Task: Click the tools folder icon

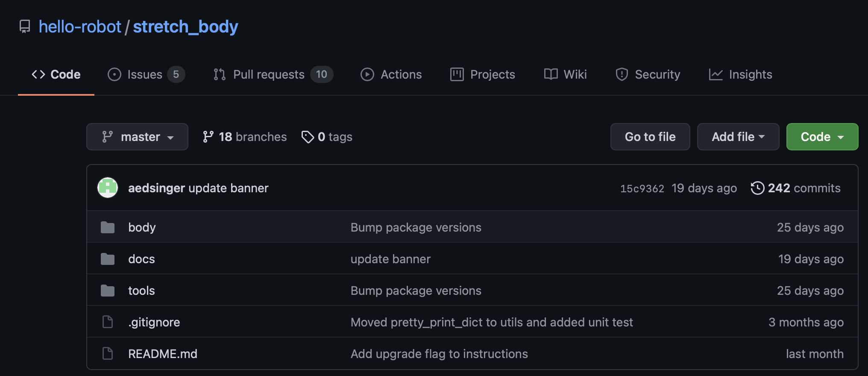Action: click(x=108, y=291)
